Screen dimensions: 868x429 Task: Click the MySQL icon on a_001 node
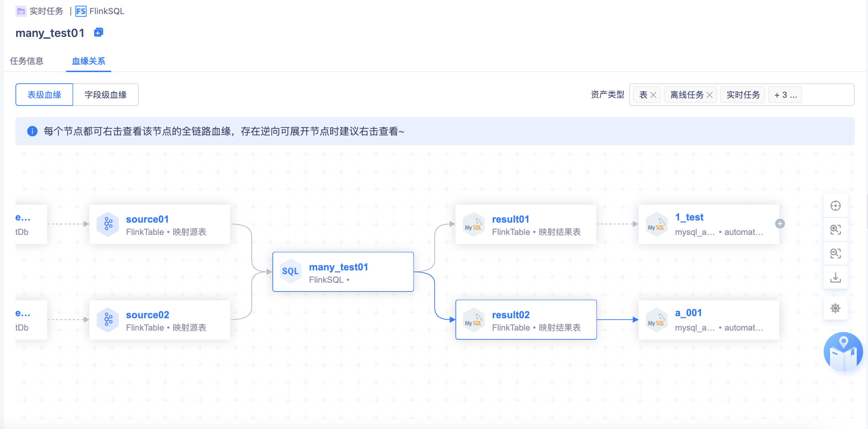tap(656, 320)
